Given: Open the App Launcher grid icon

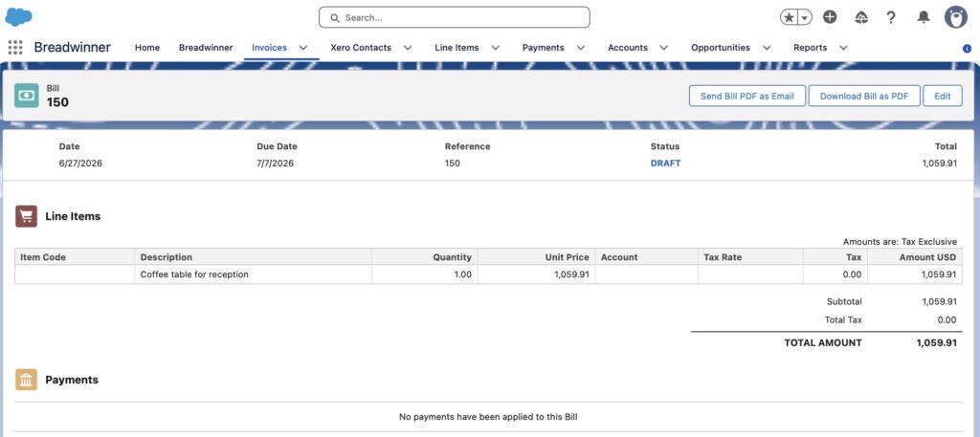Looking at the screenshot, I should pos(15,48).
